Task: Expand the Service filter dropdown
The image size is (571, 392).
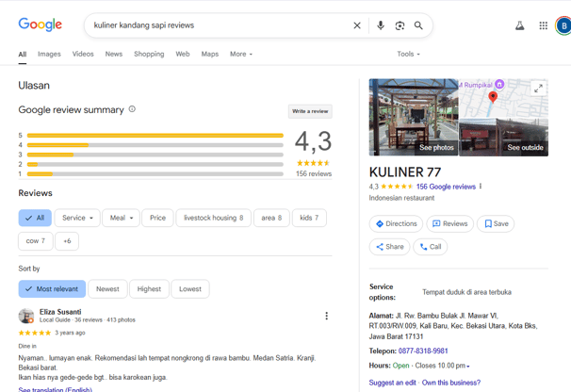Action: click(x=77, y=218)
